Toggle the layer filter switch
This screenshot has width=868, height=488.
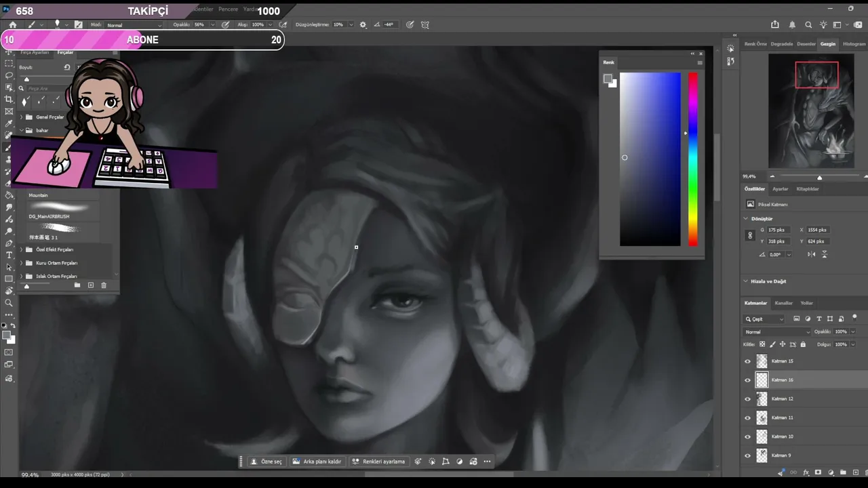click(x=854, y=317)
